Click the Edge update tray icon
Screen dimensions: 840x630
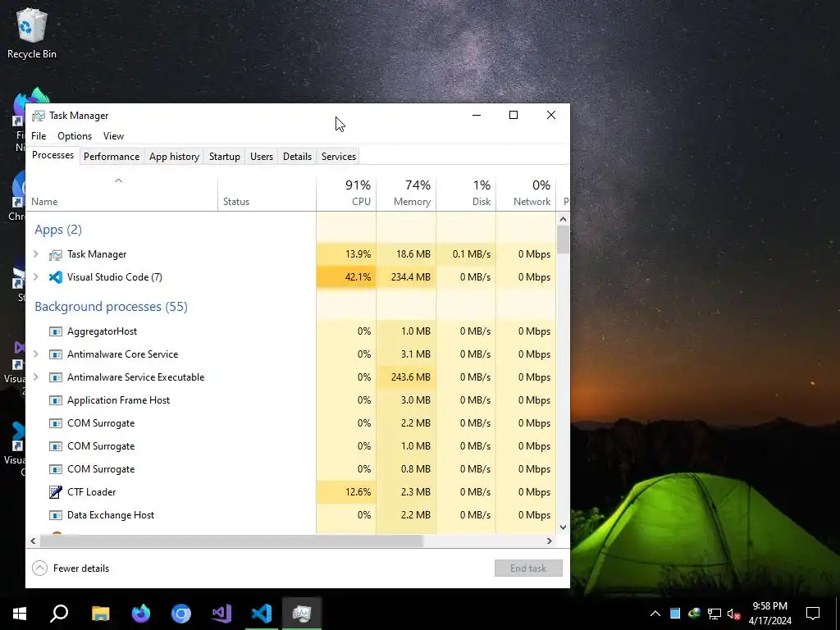pos(694,614)
